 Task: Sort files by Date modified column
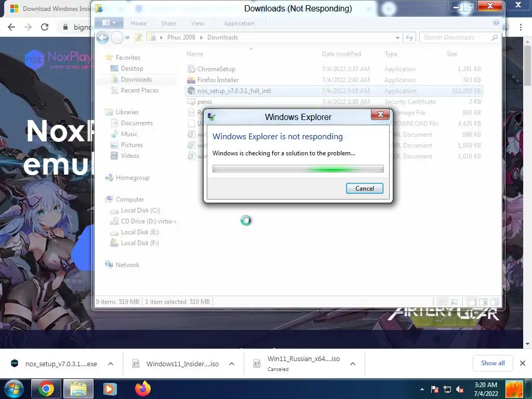pyautogui.click(x=341, y=54)
